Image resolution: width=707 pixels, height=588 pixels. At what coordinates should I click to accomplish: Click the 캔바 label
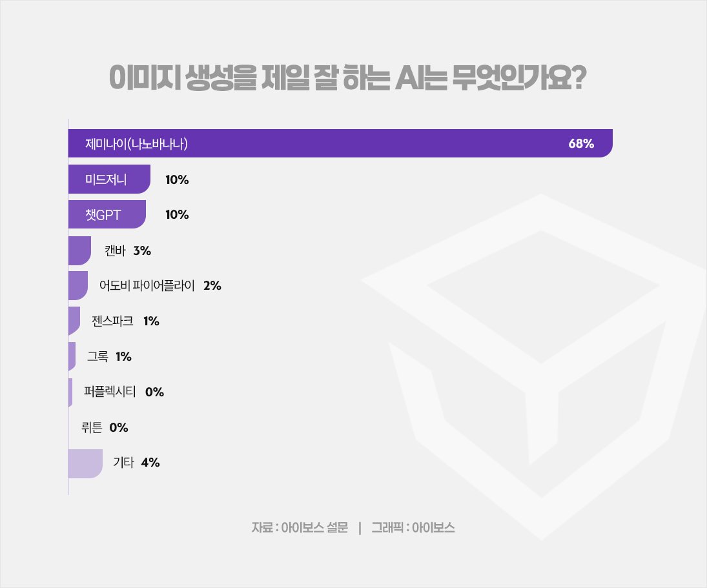point(115,250)
